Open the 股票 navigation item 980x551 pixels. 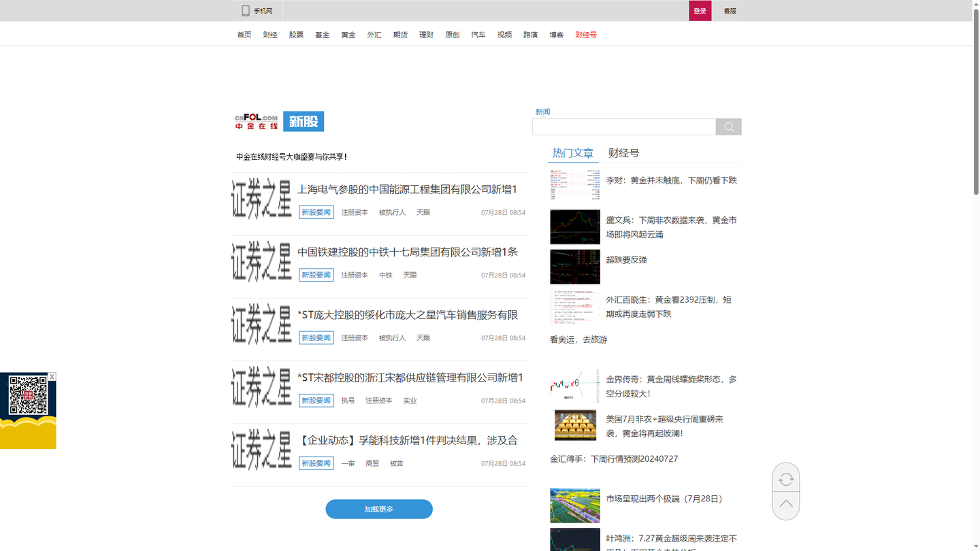[296, 35]
